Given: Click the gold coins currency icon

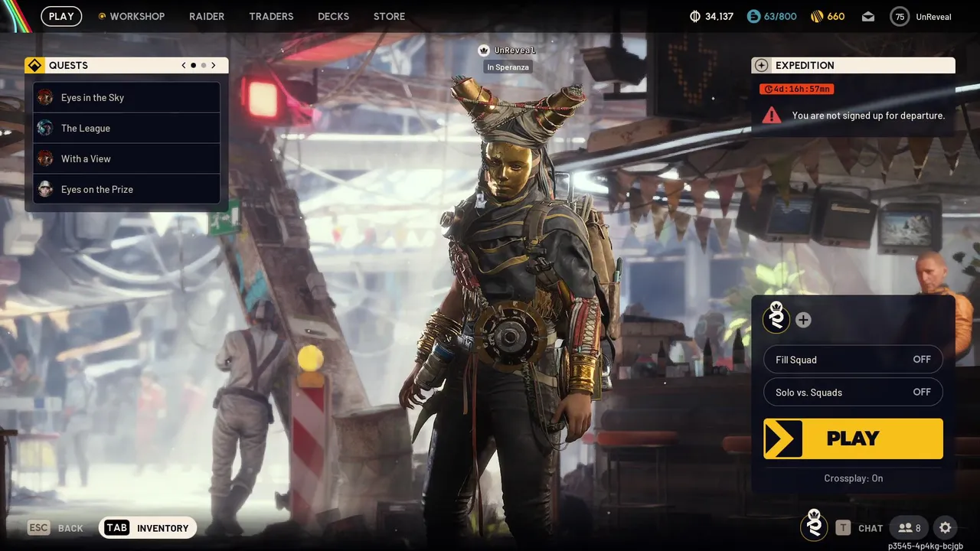Looking at the screenshot, I should pos(815,16).
